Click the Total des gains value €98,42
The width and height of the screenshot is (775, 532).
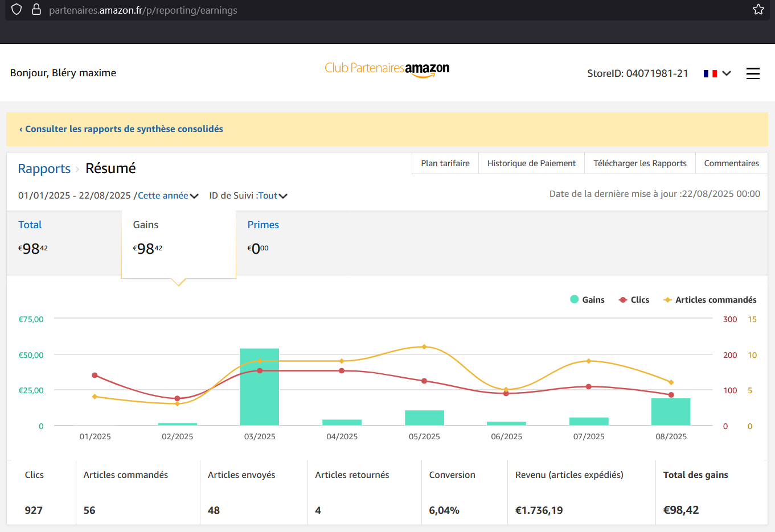point(681,510)
